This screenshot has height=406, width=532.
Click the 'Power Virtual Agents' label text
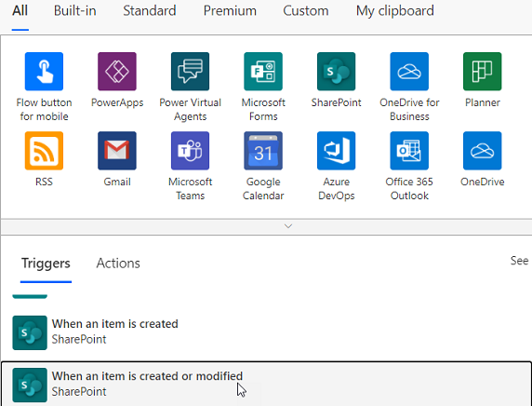(x=190, y=109)
